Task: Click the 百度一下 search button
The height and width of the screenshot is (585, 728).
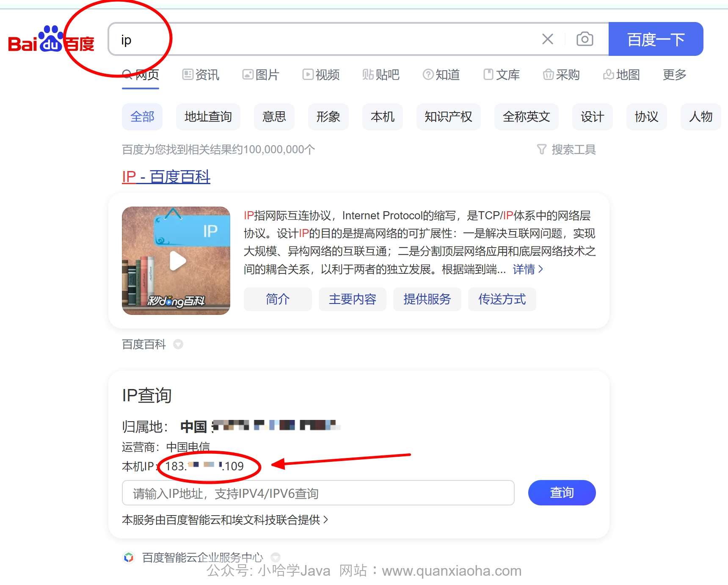Action: coord(656,39)
